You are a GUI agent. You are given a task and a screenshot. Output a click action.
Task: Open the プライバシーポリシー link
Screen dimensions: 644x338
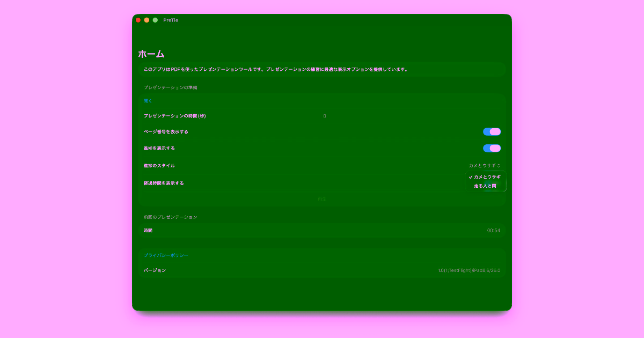tap(166, 255)
